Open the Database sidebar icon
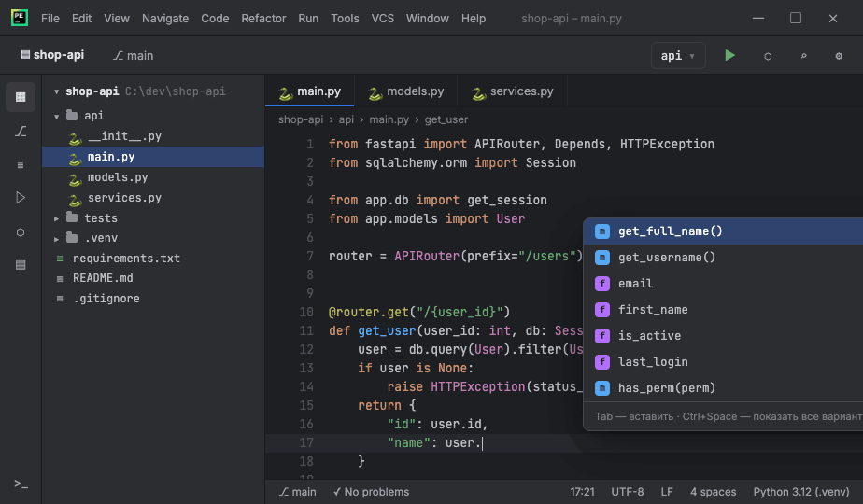 (21, 265)
